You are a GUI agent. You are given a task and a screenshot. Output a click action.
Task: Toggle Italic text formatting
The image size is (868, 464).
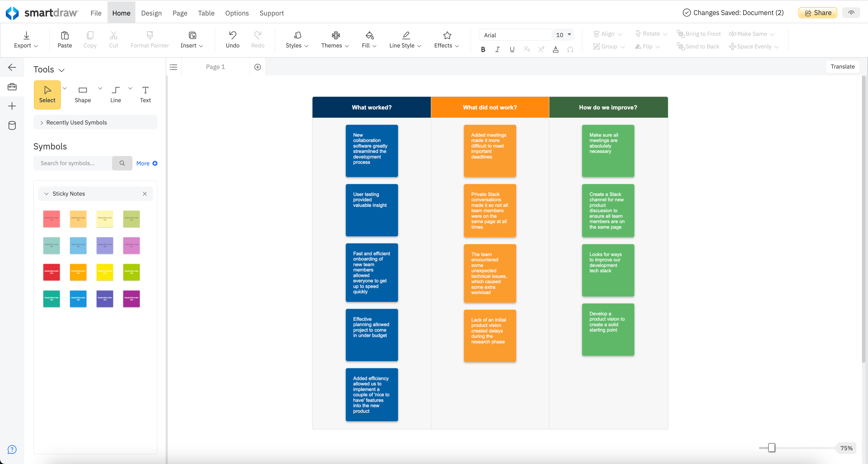[x=497, y=50]
